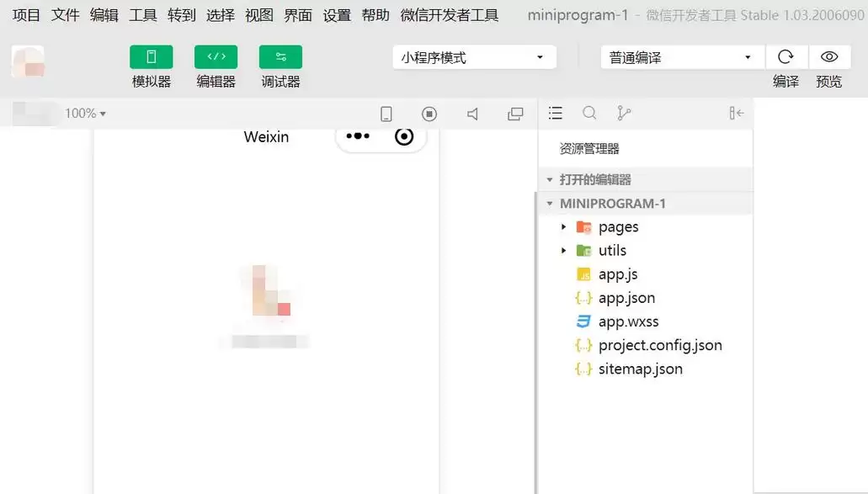Viewport: 868px width, 494px height.
Task: Open the 工具 menu
Action: point(143,15)
